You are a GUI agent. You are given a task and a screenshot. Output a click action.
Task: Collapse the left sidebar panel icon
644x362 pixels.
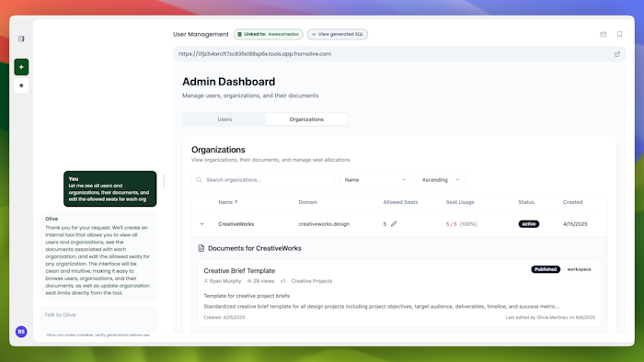point(21,39)
